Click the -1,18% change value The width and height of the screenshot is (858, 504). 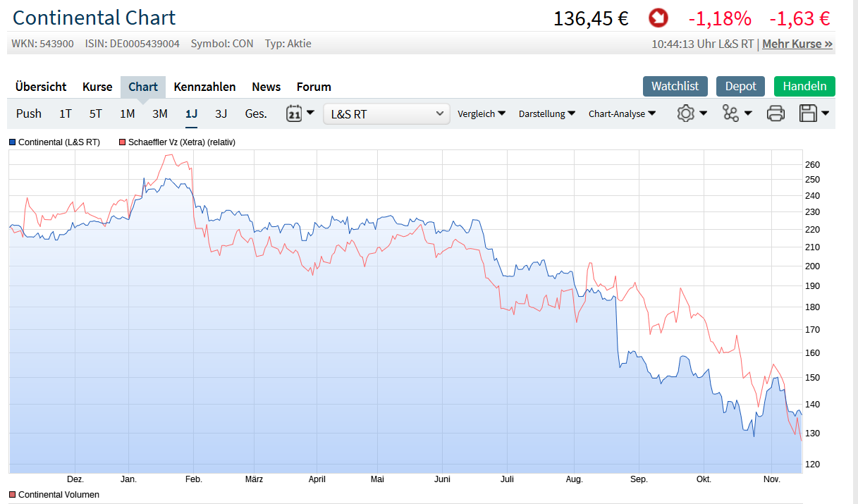720,18
